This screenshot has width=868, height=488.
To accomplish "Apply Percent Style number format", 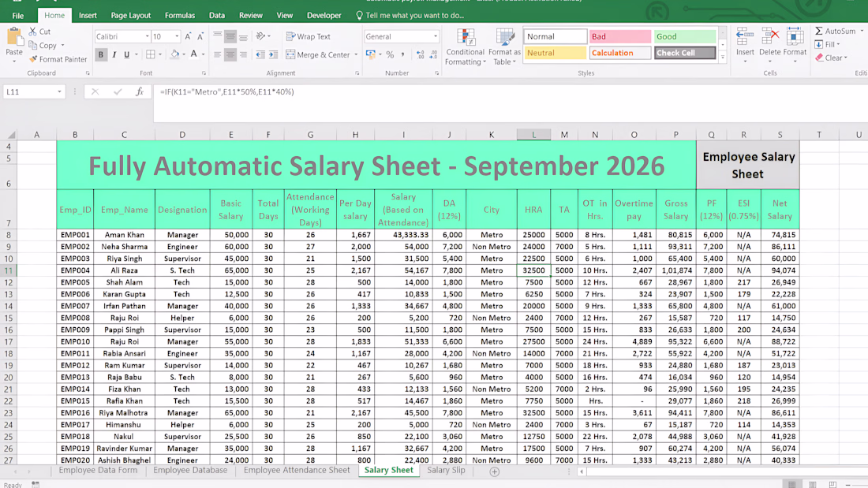I will (391, 54).
